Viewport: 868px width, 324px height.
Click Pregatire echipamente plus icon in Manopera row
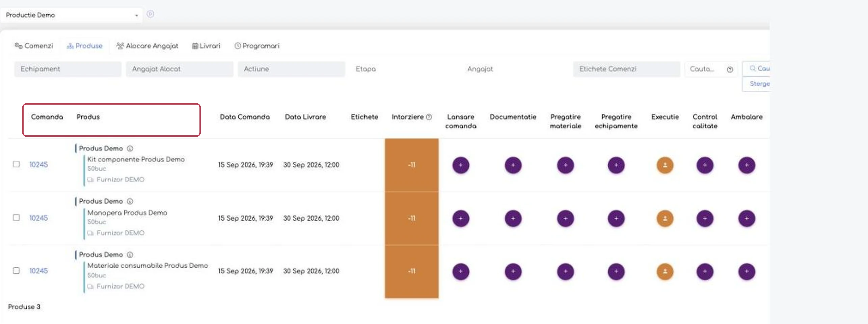[x=616, y=218]
